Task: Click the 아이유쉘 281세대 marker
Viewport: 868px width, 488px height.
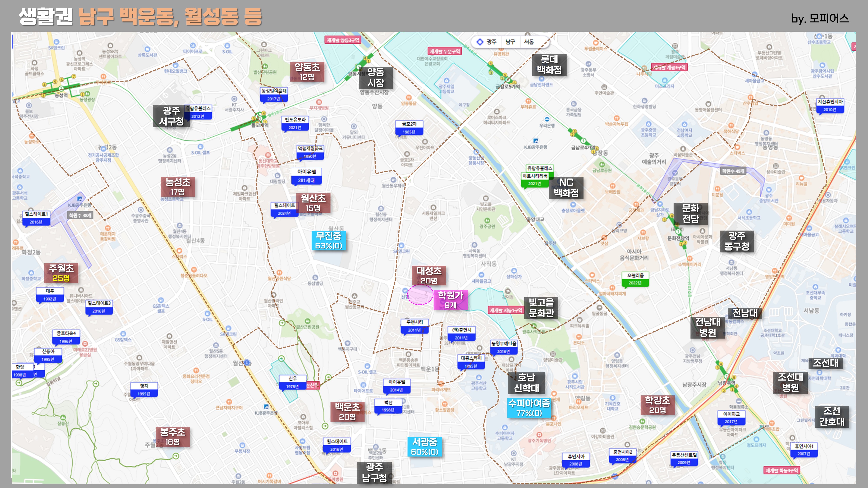Action: (x=306, y=176)
